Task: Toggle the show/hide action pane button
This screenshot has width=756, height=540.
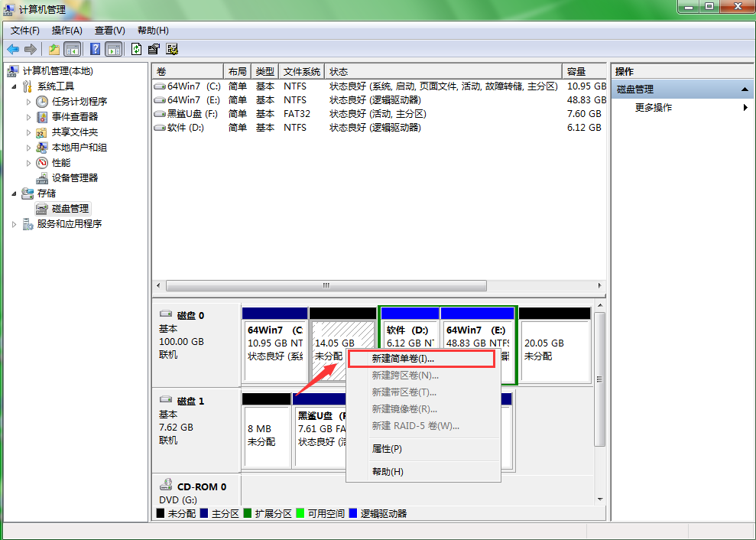Action: (113, 49)
